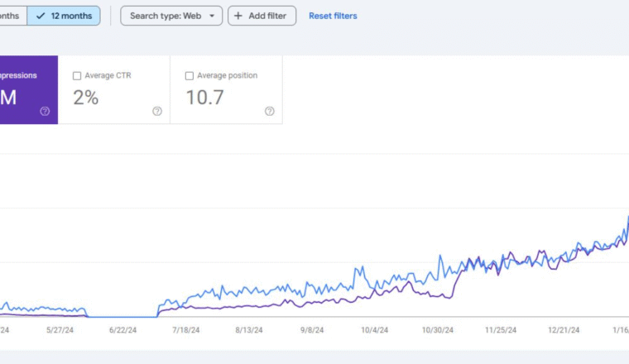
Task: Click the Reset filters link
Action: tap(333, 16)
